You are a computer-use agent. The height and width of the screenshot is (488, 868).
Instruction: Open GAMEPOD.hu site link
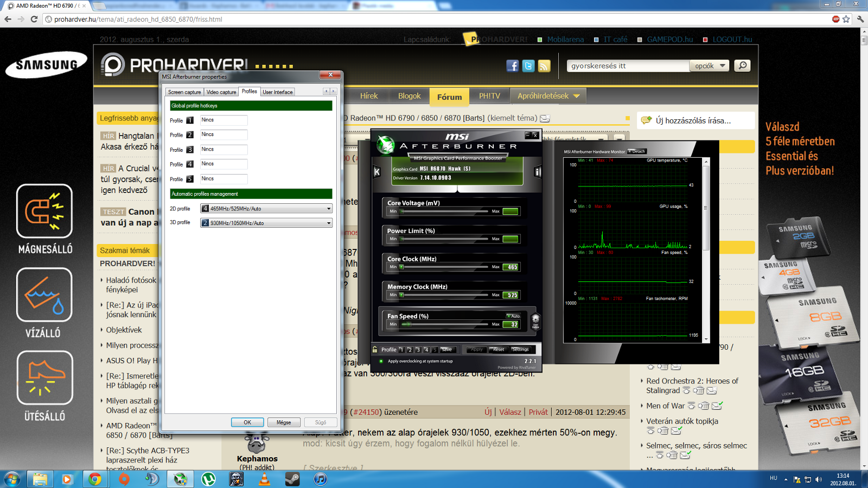[670, 40]
